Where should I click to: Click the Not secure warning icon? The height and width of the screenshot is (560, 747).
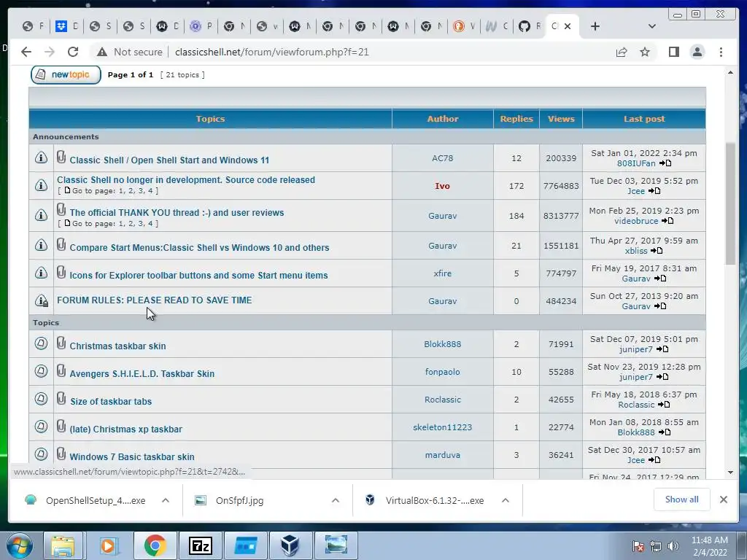(x=101, y=52)
